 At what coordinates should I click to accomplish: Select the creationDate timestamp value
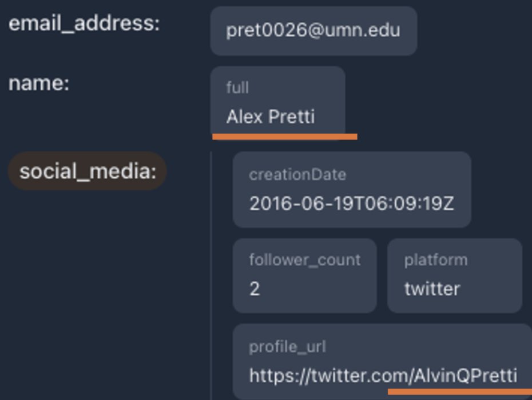click(351, 204)
